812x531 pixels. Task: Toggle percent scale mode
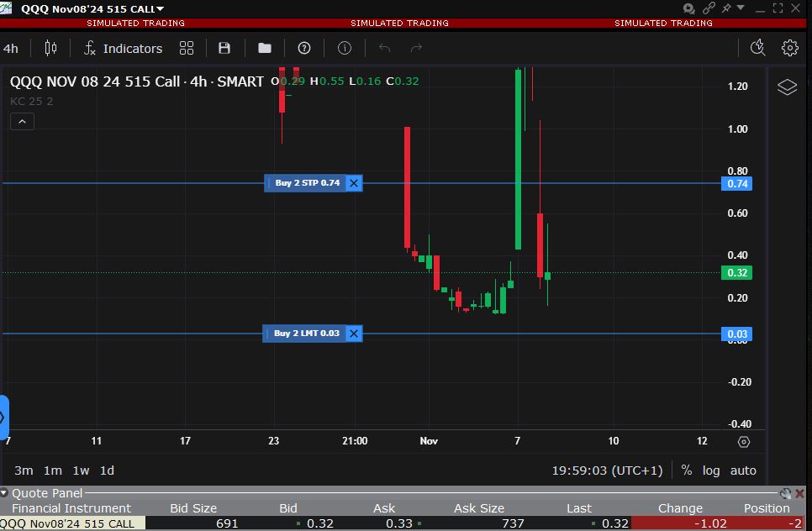tap(687, 470)
